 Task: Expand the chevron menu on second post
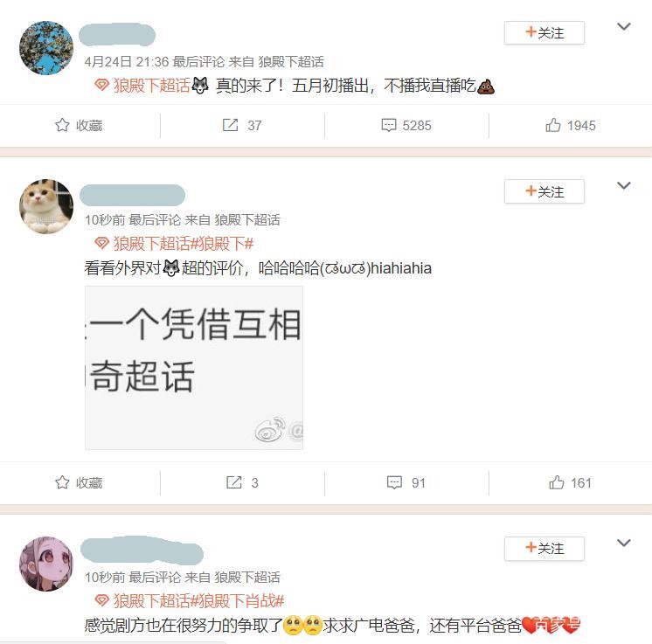click(624, 185)
